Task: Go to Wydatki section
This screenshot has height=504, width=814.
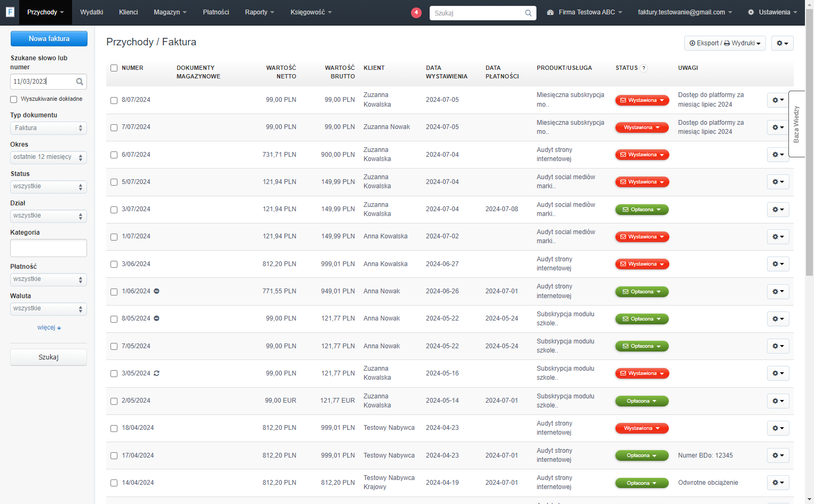Action: (x=92, y=12)
